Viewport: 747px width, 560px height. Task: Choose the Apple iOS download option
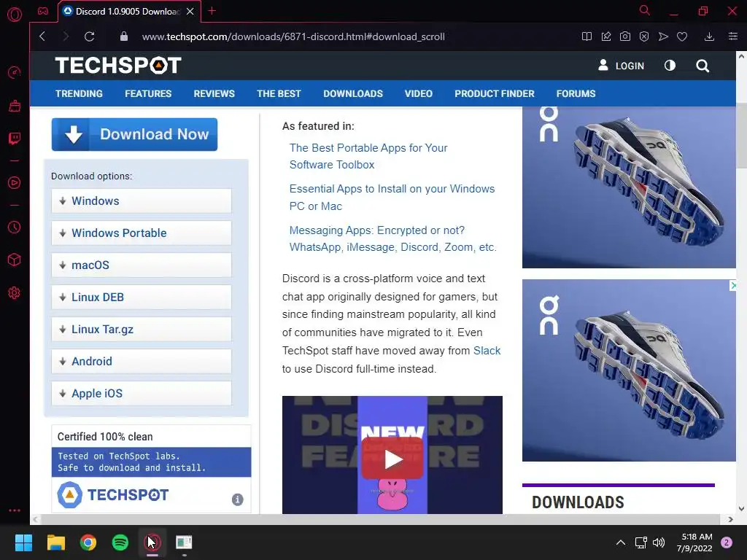click(x=142, y=393)
